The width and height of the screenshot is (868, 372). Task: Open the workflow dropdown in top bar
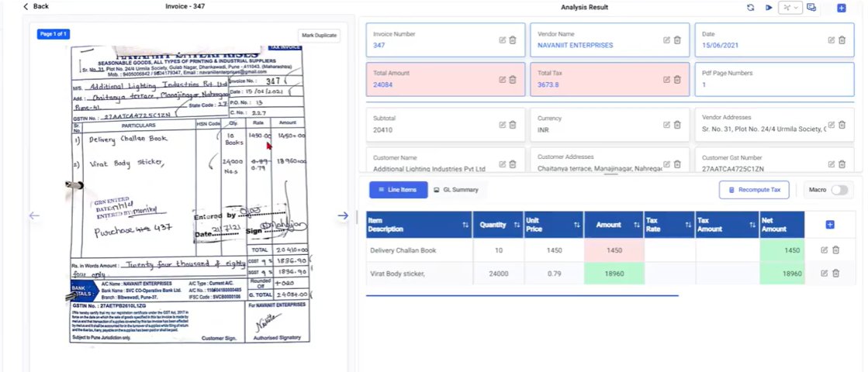coord(790,8)
